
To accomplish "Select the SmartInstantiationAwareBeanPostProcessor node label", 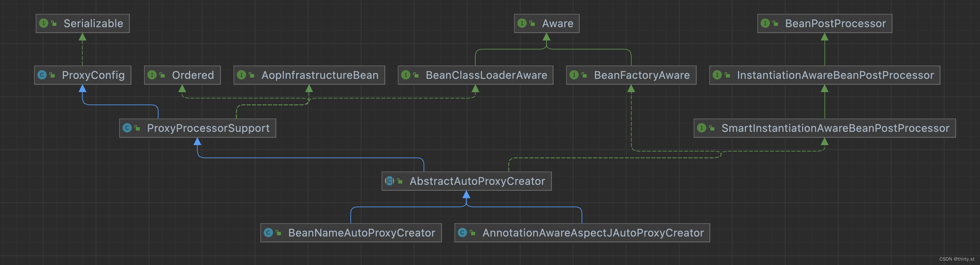I will 836,129.
